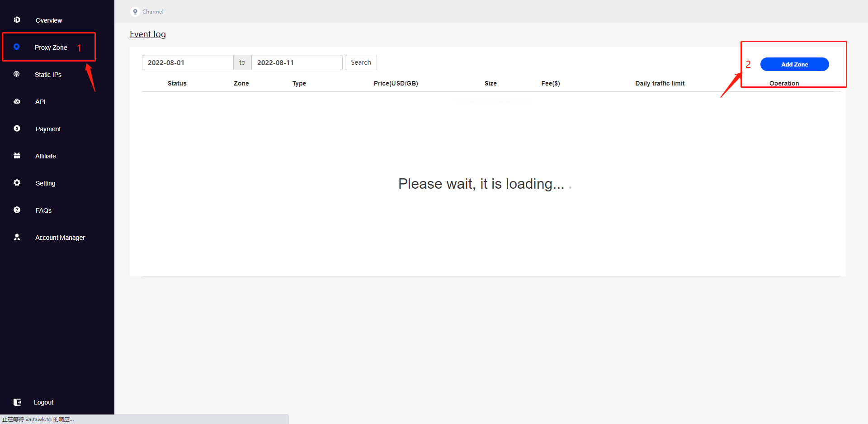This screenshot has height=424, width=868.
Task: Click the Static IPs icon
Action: pos(17,74)
